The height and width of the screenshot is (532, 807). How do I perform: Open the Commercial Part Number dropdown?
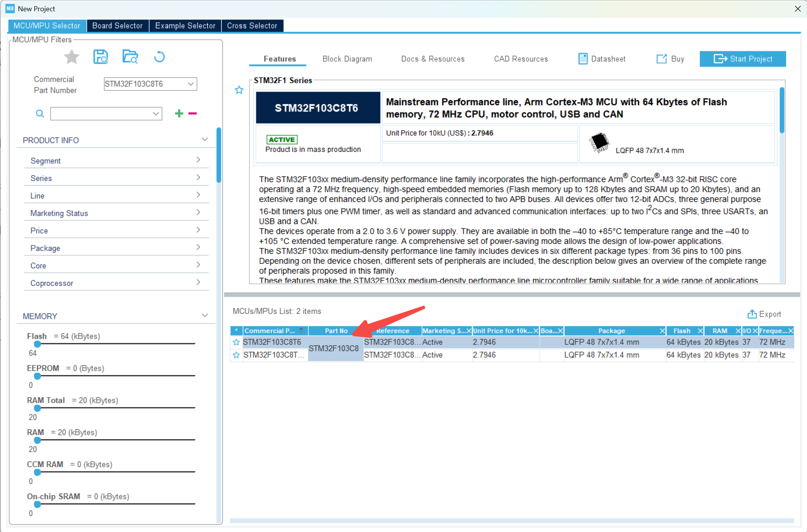click(191, 84)
